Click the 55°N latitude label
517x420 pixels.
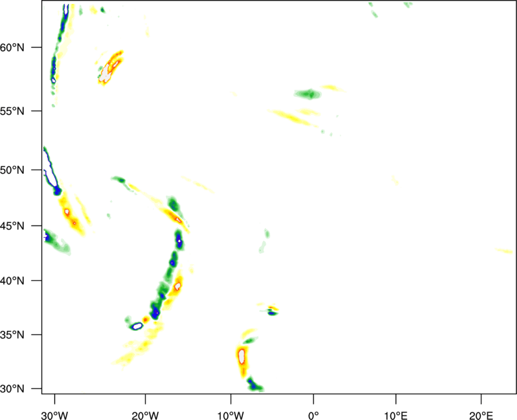click(12, 110)
